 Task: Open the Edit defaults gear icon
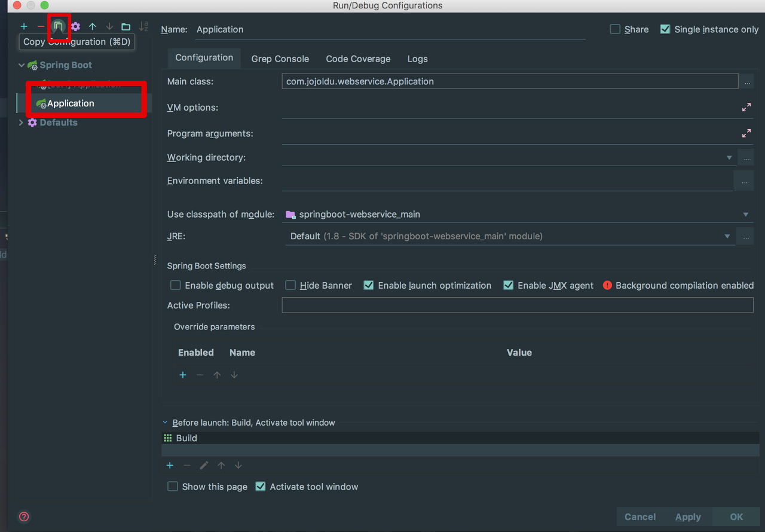pyautogui.click(x=75, y=26)
